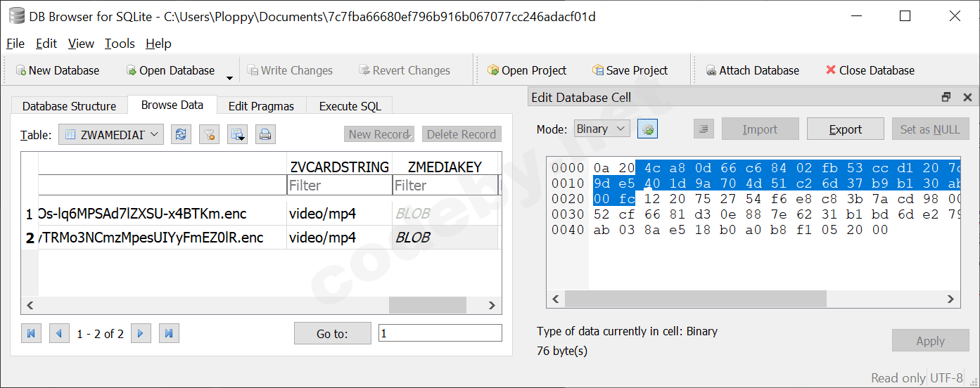This screenshot has height=388, width=980.
Task: Click the Go to: button
Action: point(332,334)
